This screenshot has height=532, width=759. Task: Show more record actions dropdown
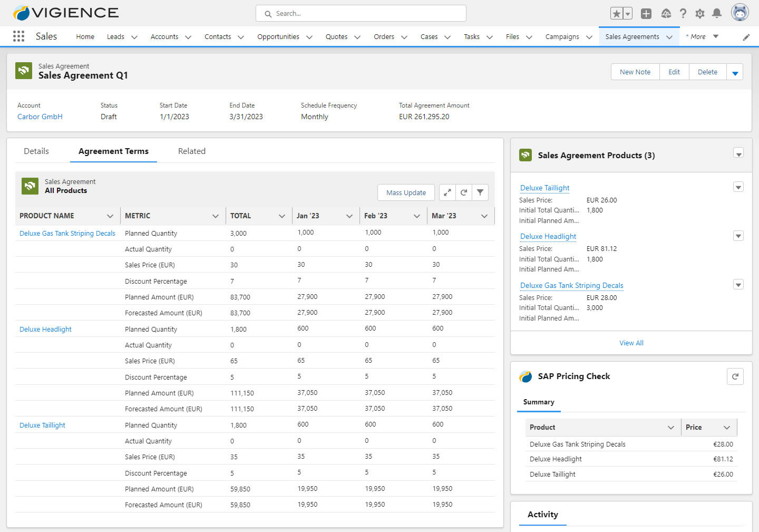coord(735,72)
